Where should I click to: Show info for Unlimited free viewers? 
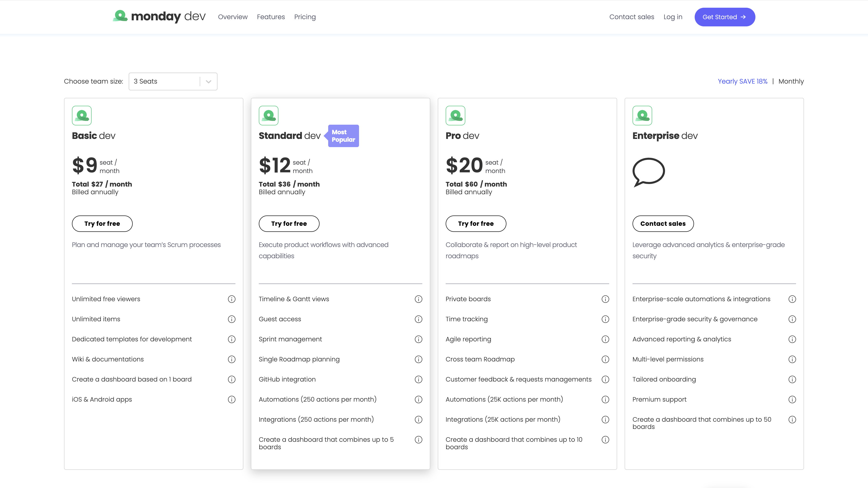(x=231, y=299)
